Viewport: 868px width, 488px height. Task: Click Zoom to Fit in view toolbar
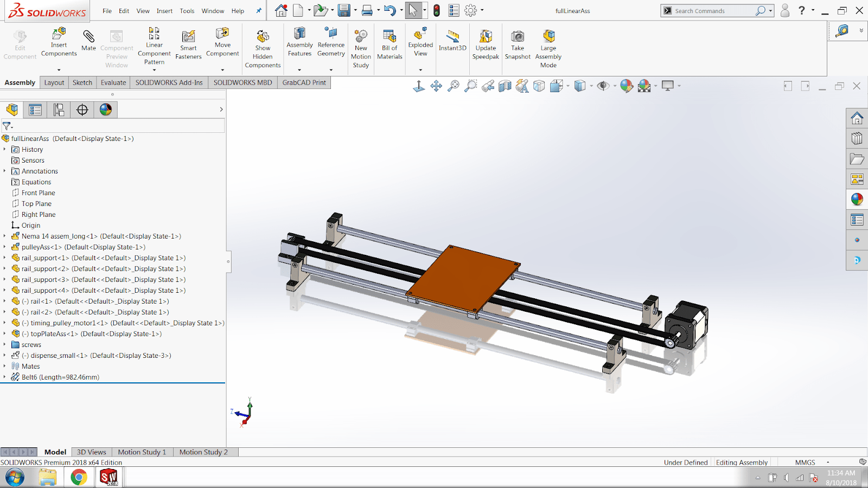453,86
